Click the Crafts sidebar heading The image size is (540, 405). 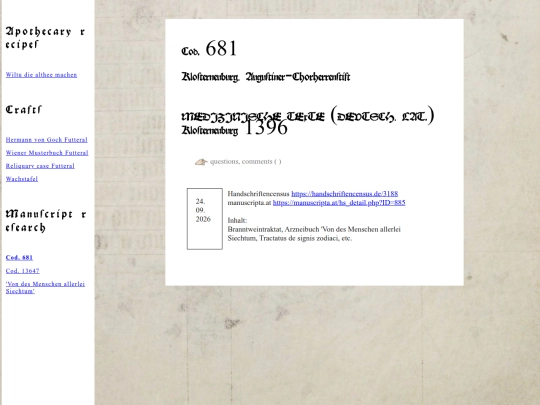tap(24, 110)
